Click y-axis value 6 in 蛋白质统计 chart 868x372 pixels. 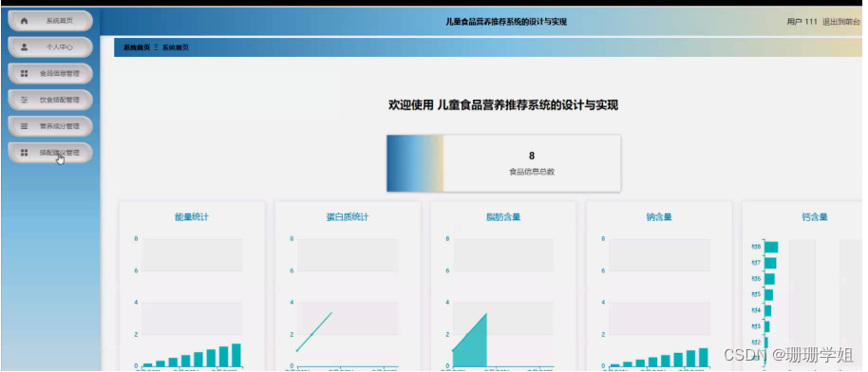click(292, 270)
